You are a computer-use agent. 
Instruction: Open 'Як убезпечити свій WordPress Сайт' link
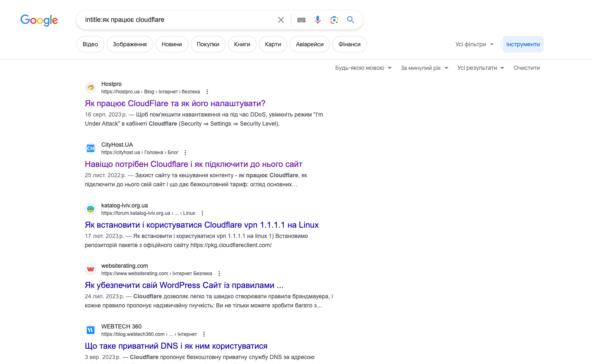pos(184,285)
